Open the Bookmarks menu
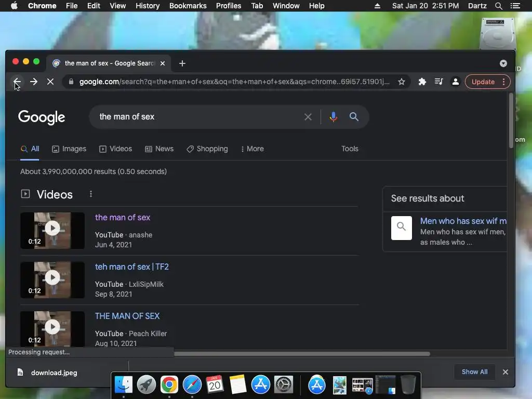Viewport: 532px width, 399px height. (x=188, y=6)
